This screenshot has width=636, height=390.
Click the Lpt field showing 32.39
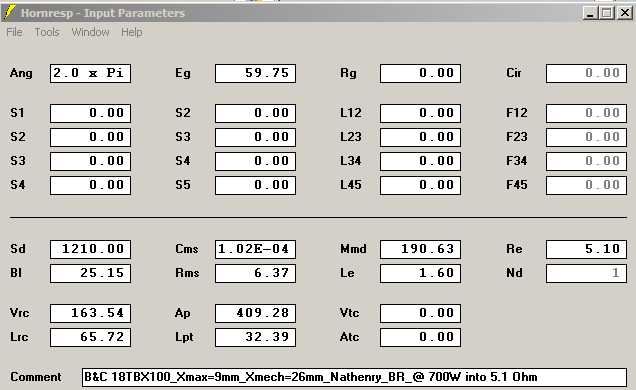tap(256, 337)
